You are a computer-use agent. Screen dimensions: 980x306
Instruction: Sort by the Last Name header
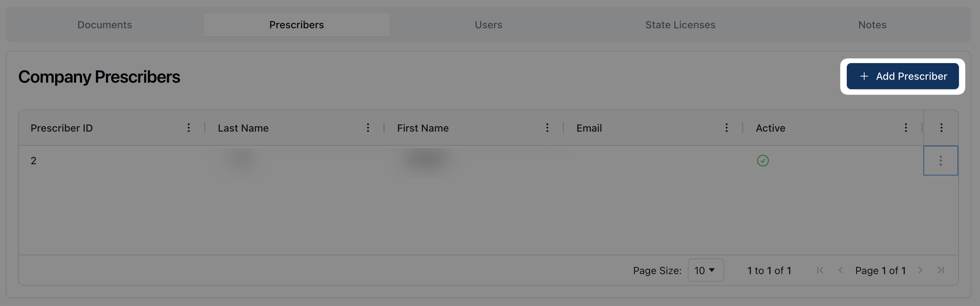pos(243,128)
